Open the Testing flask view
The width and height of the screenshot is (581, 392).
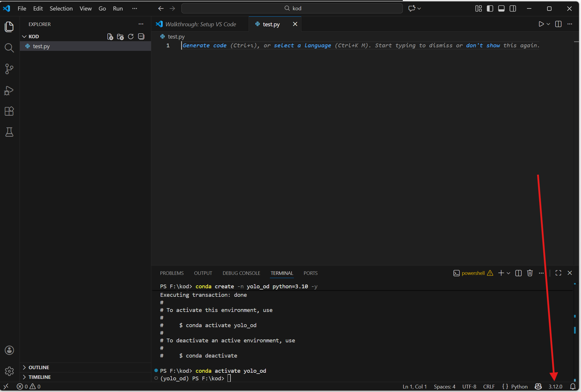click(x=9, y=132)
